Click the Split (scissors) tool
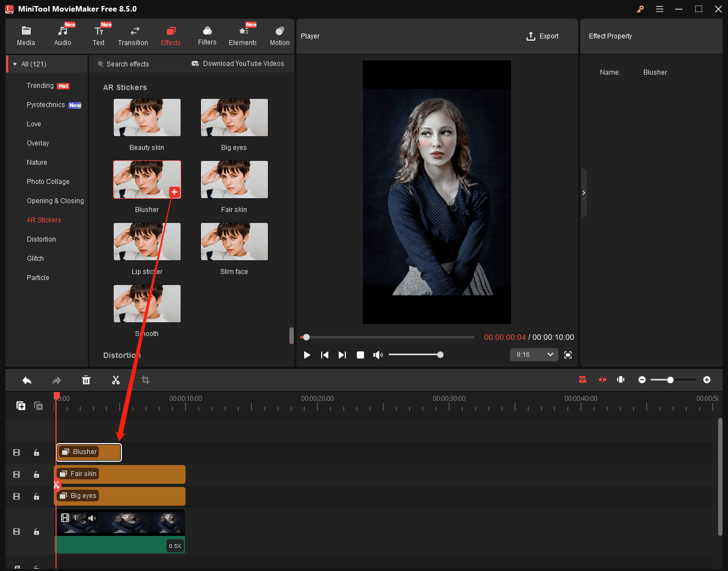Screen dimensions: 728x571 [116, 379]
